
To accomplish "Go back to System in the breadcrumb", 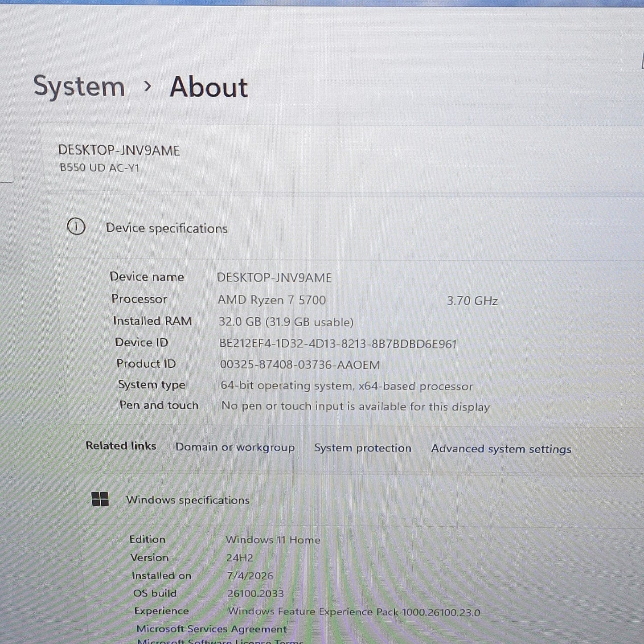I will point(79,86).
